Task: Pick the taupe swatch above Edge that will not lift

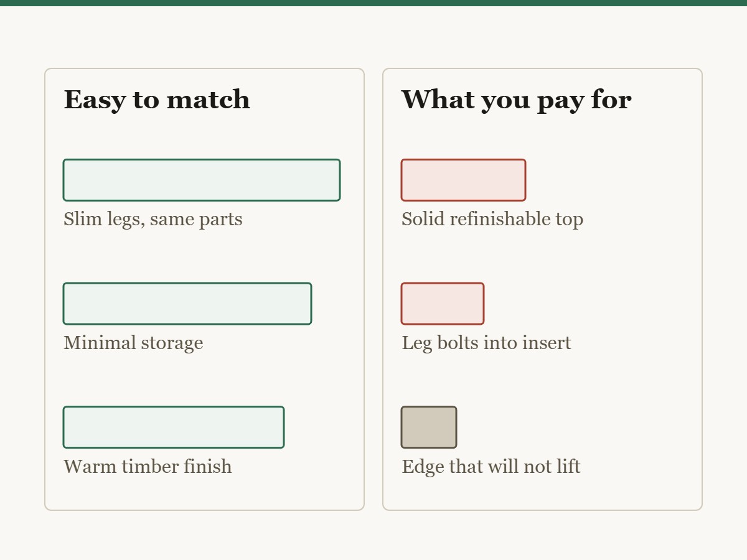Action: 429,427
